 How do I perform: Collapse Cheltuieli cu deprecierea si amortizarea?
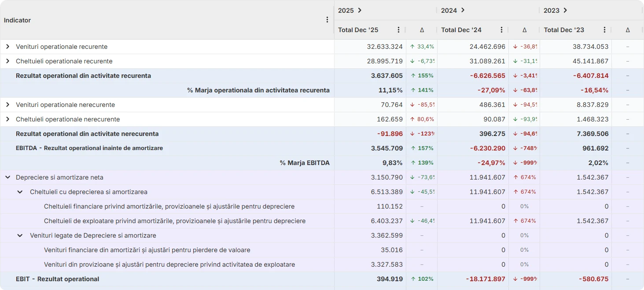pyautogui.click(x=20, y=192)
